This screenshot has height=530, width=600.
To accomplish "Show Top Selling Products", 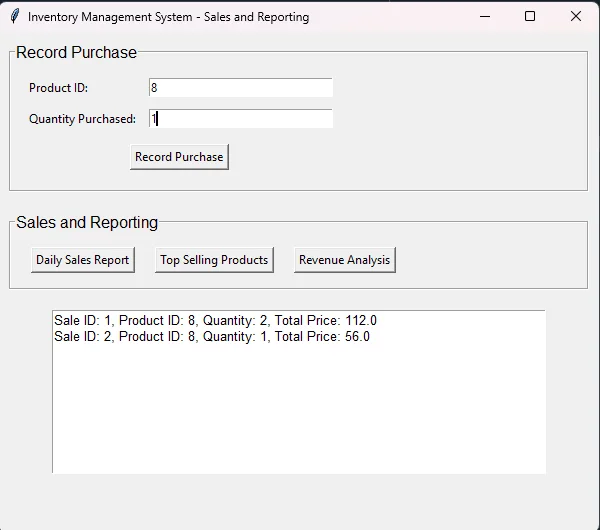I will [214, 260].
